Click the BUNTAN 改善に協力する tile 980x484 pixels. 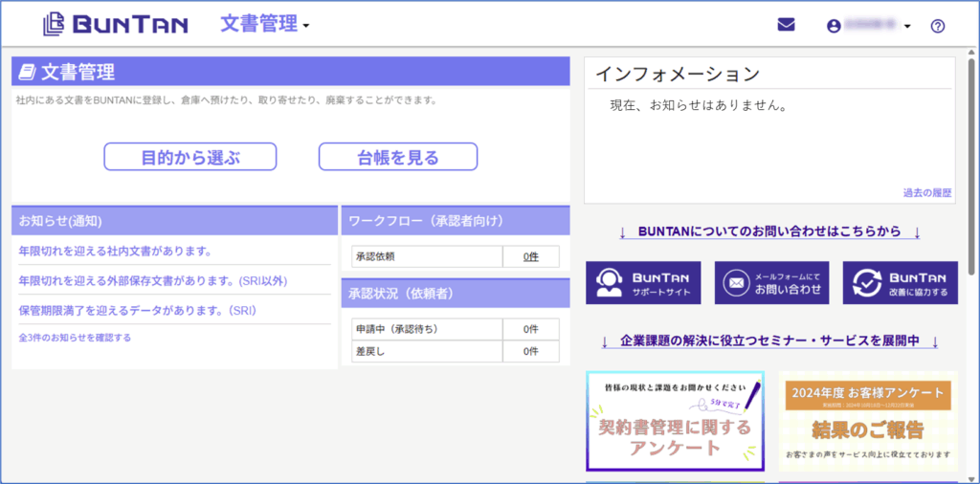tap(900, 283)
